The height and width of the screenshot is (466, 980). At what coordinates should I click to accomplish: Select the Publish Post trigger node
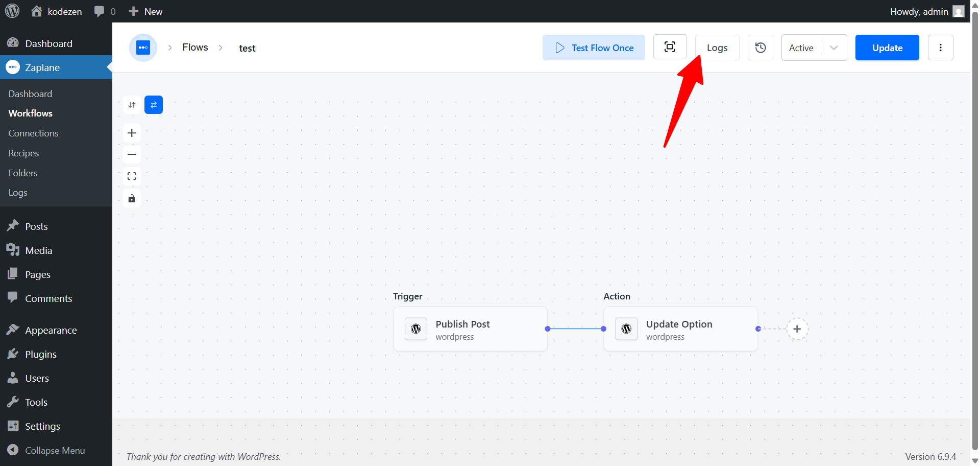[470, 329]
